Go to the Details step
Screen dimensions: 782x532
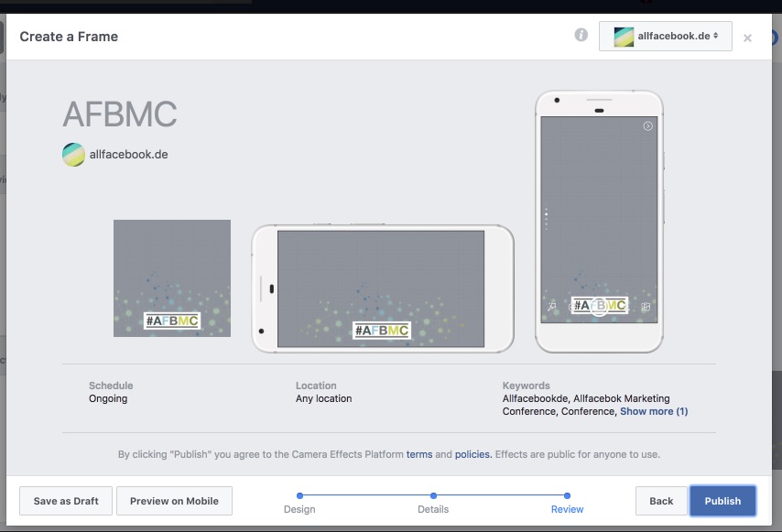433,509
